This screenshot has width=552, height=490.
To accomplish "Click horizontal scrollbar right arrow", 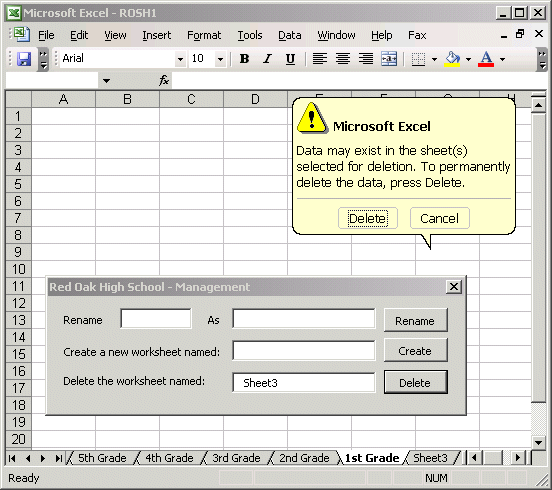I will click(518, 458).
